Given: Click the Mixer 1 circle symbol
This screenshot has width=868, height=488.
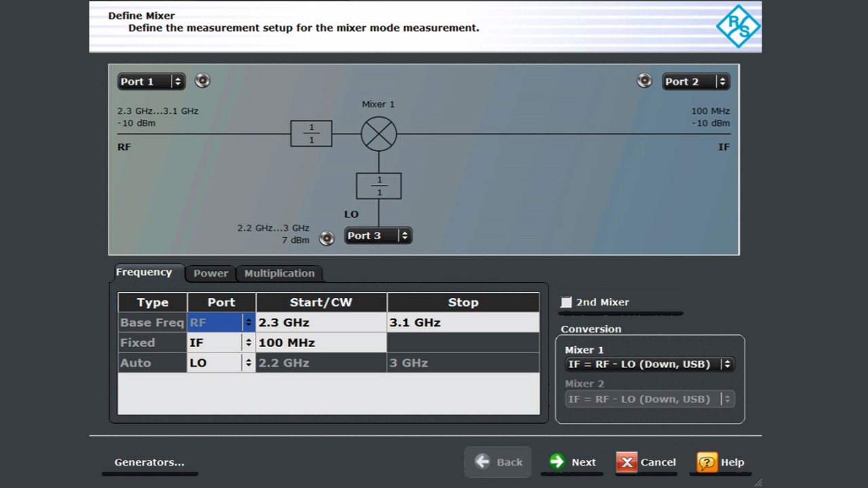Looking at the screenshot, I should coord(378,134).
